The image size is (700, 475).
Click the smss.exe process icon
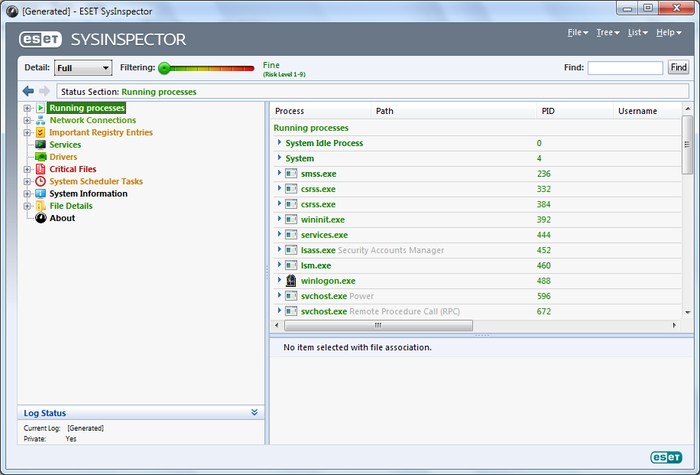pos(291,174)
